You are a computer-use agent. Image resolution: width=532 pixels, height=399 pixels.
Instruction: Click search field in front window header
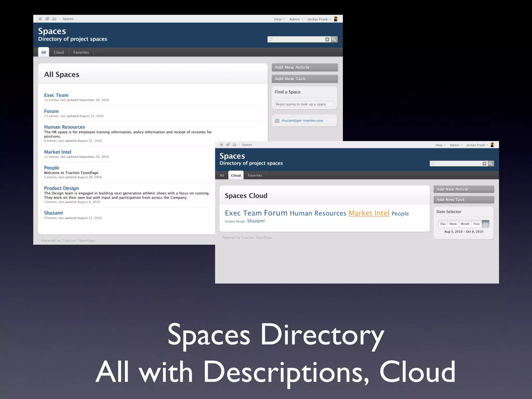456,163
